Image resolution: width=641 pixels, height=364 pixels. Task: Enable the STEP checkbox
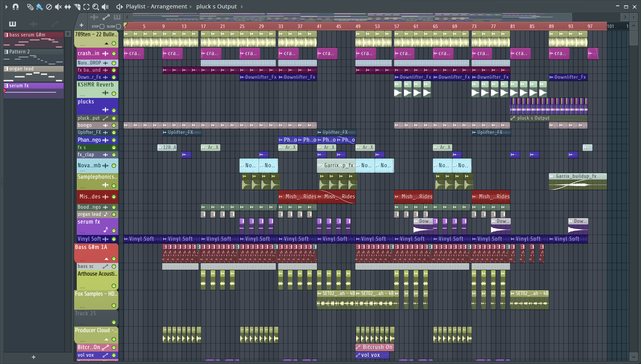(x=102, y=26)
